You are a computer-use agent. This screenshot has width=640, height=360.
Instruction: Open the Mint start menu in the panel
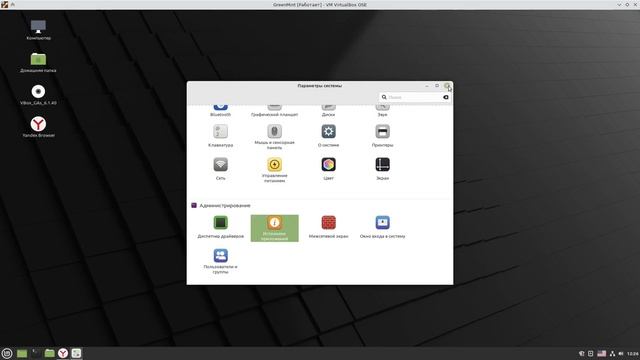(7, 353)
